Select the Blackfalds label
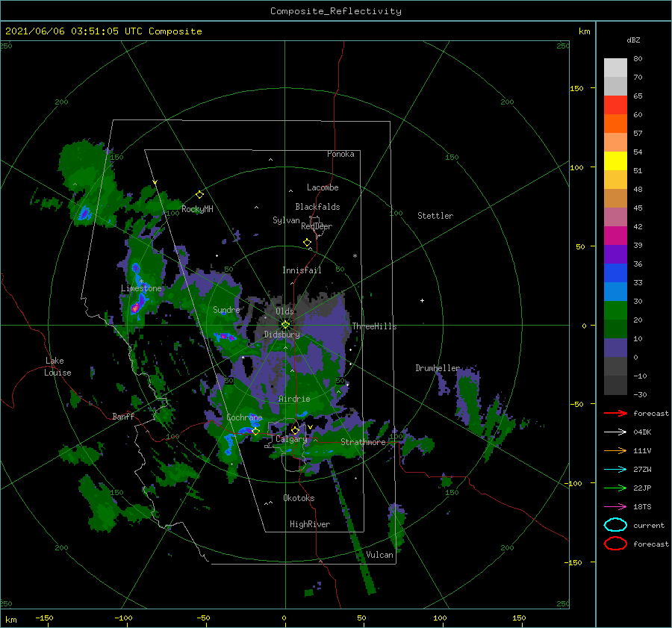Screen dimensions: 672x628 click(317, 207)
